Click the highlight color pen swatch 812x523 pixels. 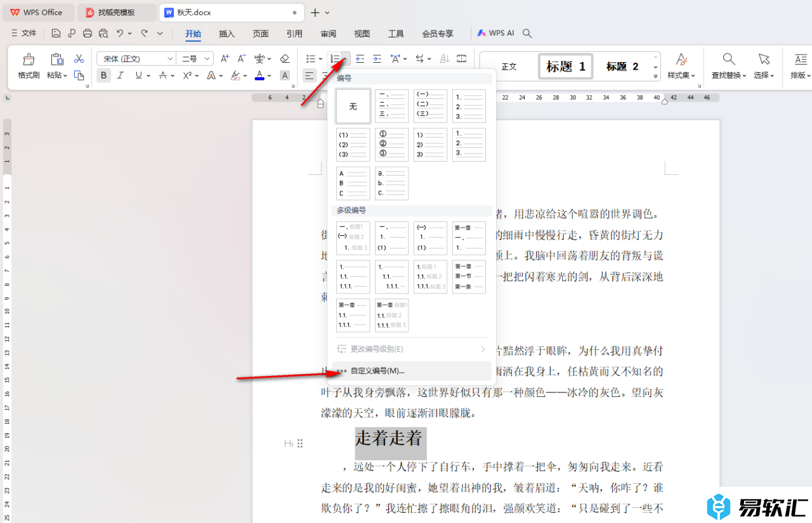tap(235, 75)
